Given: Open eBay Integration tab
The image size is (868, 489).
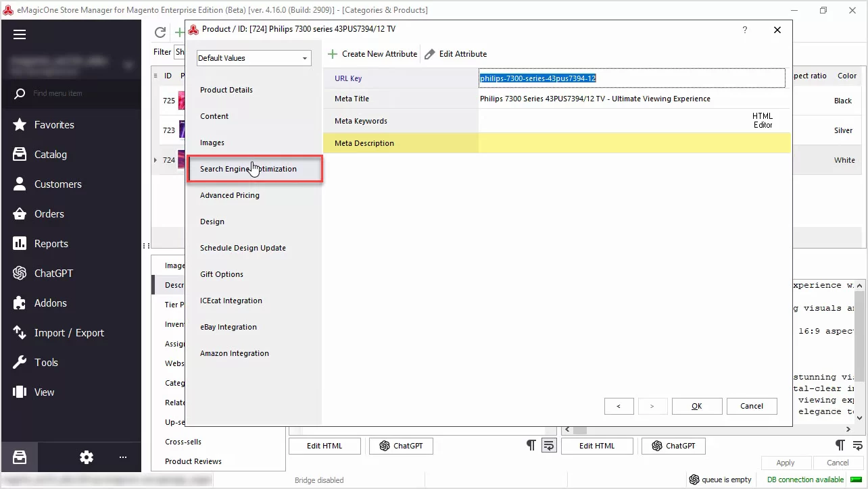Looking at the screenshot, I should point(228,327).
